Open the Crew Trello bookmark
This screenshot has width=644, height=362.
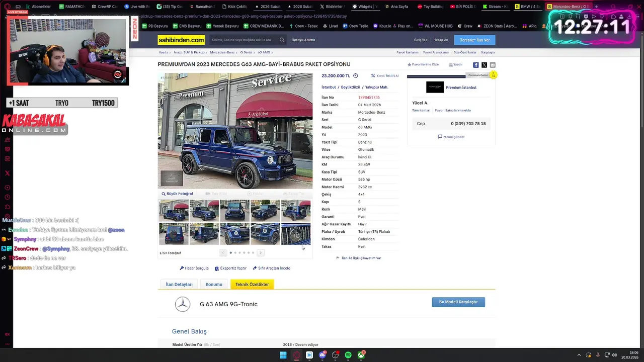coord(355,26)
